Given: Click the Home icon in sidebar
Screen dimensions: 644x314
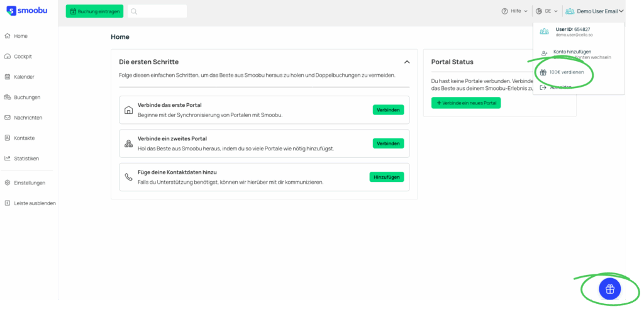Looking at the screenshot, I should click(x=8, y=36).
